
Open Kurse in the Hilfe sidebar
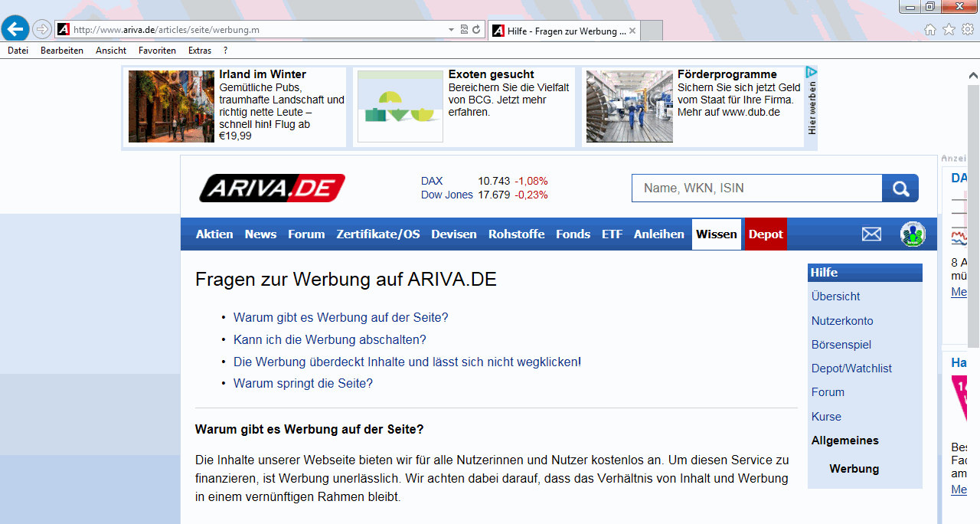[x=826, y=417]
